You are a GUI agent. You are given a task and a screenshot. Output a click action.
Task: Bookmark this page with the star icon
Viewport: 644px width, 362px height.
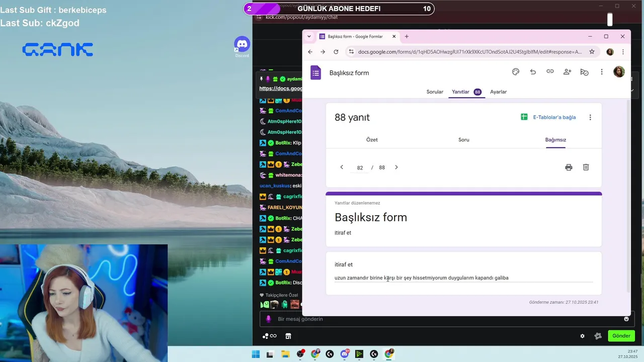592,52
